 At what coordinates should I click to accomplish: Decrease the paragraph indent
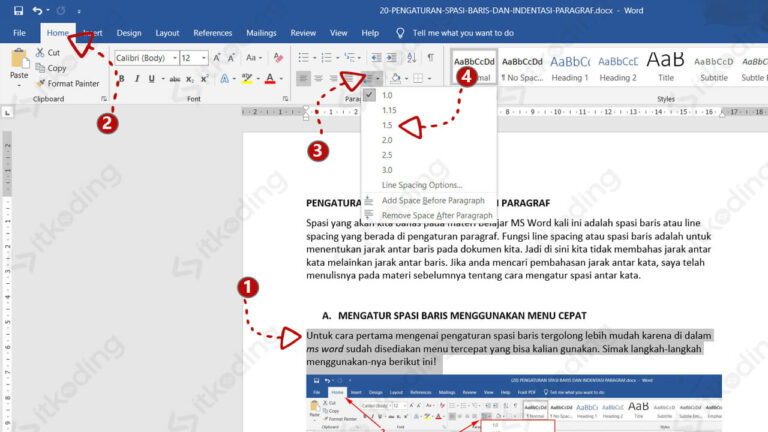click(376, 58)
